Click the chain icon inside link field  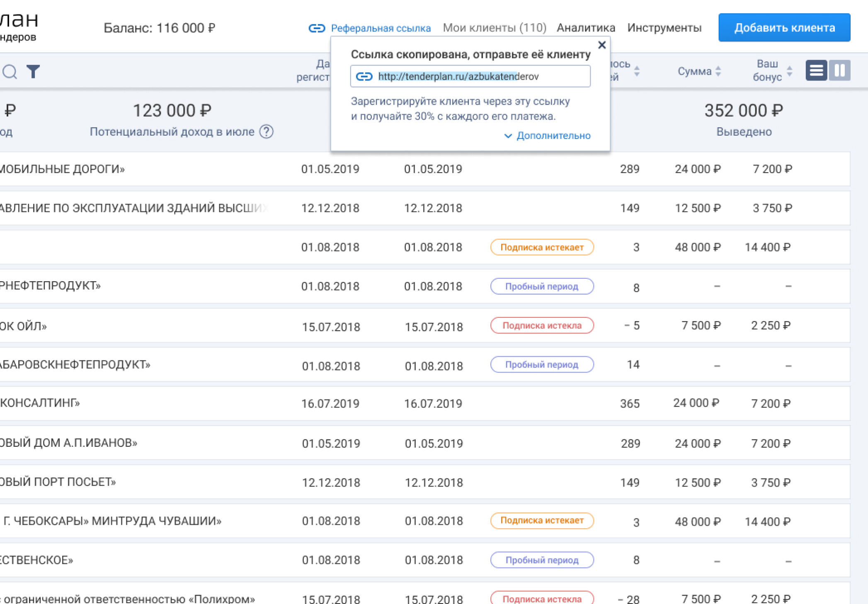(364, 76)
